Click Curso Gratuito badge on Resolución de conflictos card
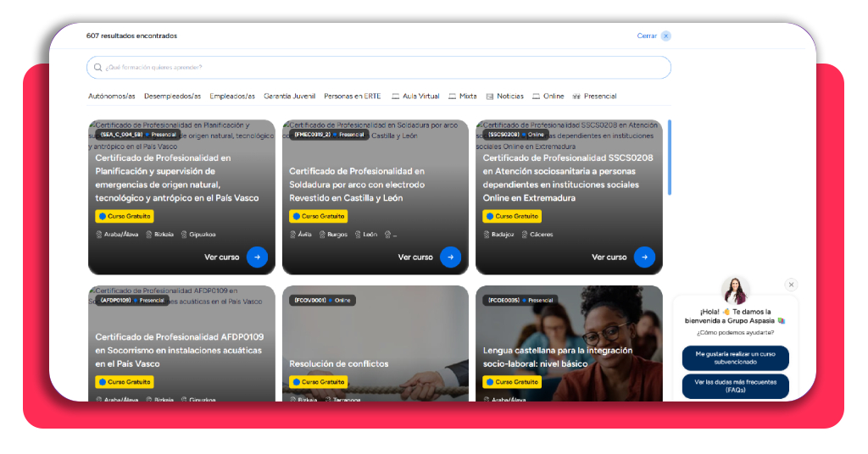This screenshot has width=868, height=454. (x=319, y=382)
